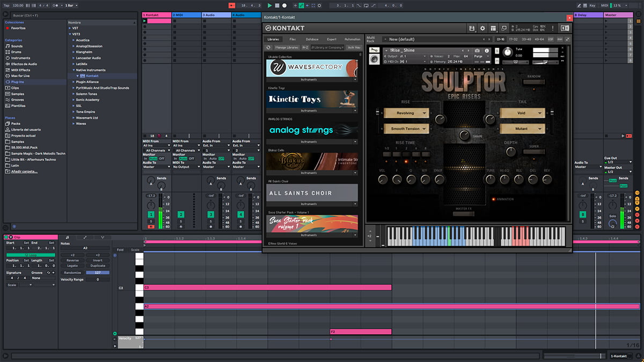This screenshot has height=362, width=644.
Task: Toggle track 2 activator button
Action: pos(181,215)
